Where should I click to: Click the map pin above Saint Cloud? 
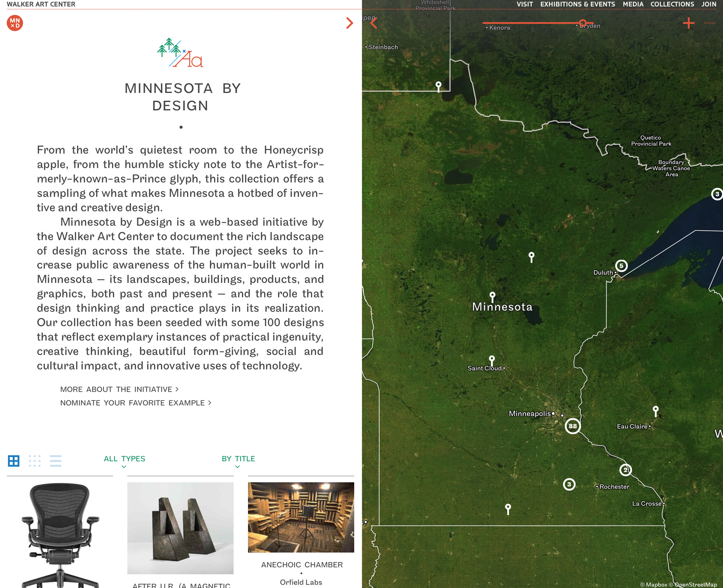tap(492, 360)
